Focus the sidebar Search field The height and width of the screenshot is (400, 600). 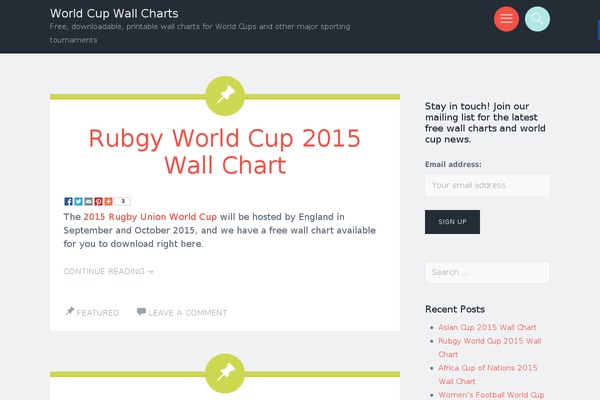coord(487,272)
